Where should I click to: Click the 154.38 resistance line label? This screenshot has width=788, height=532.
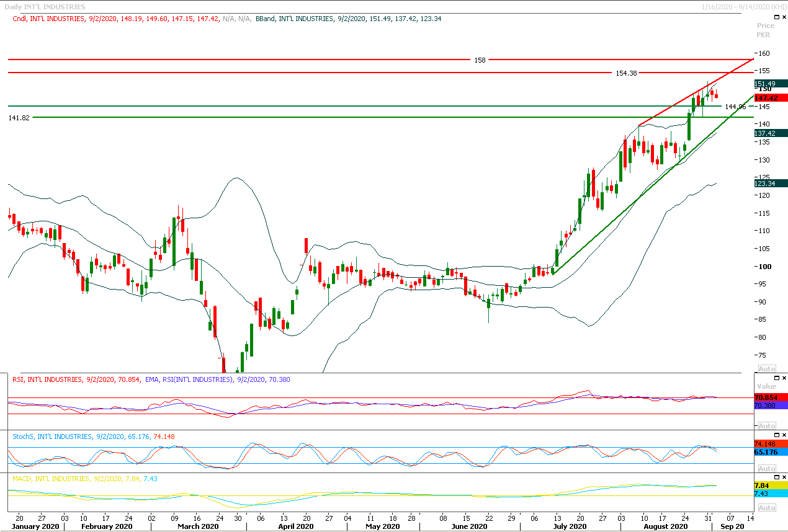(x=627, y=73)
